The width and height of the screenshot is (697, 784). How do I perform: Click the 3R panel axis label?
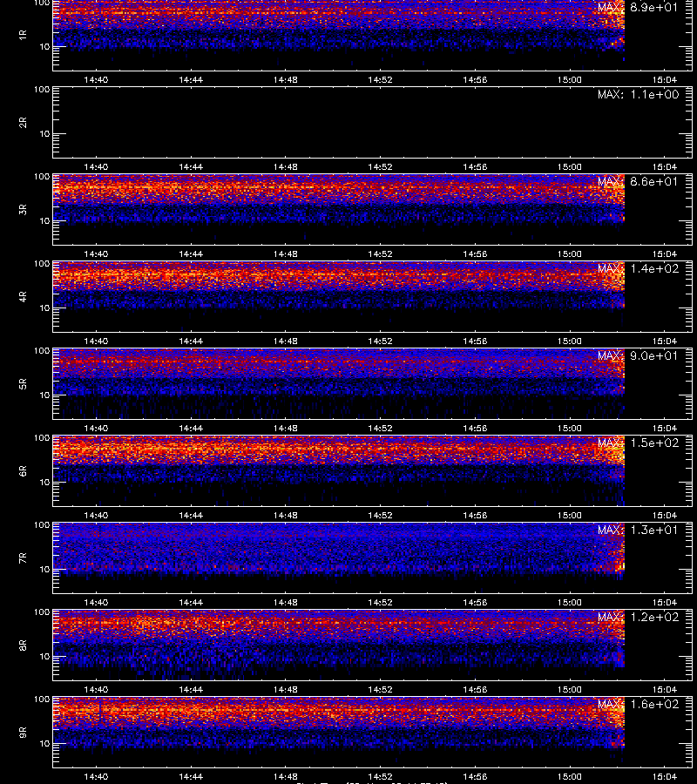[x=23, y=209]
